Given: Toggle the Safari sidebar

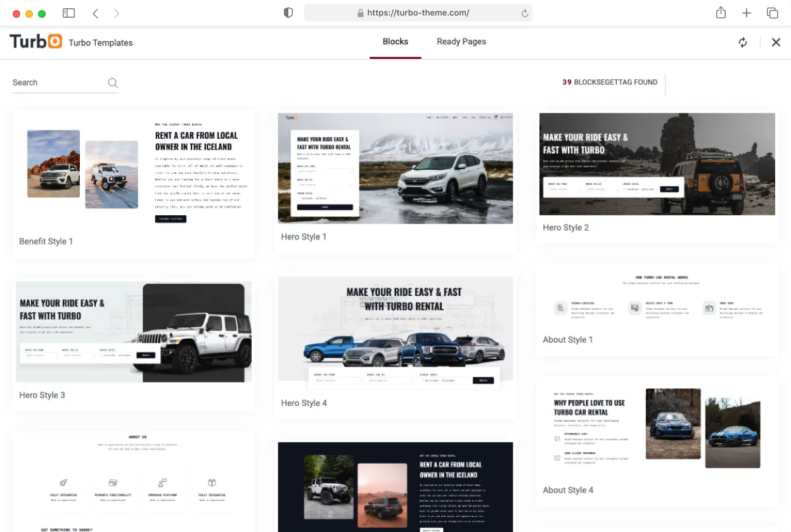Looking at the screenshot, I should [x=69, y=13].
